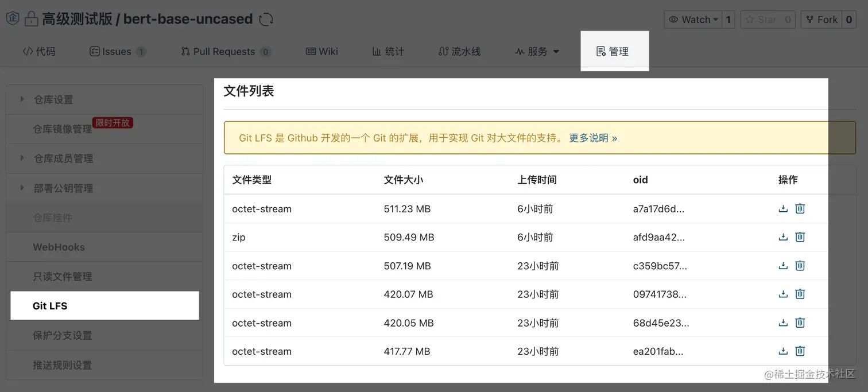Click oid 09741738... cell
868x392 pixels.
click(x=660, y=294)
